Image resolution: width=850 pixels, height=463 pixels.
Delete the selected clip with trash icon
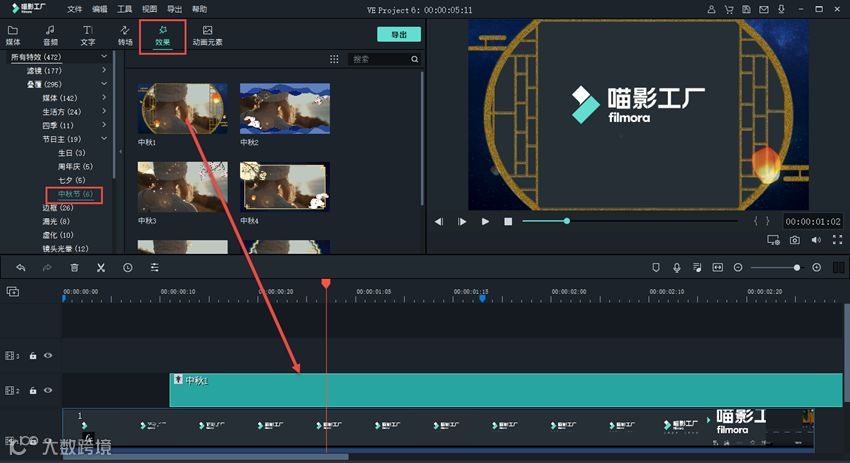[74, 267]
